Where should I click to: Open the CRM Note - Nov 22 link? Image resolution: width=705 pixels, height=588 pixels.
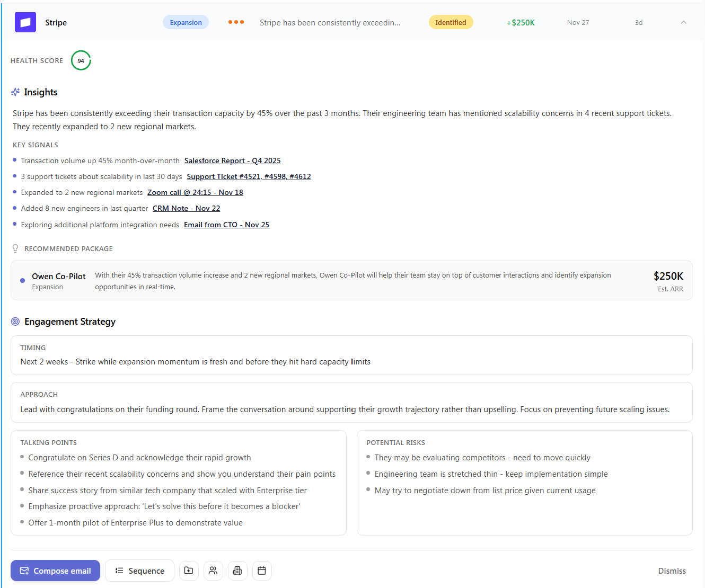[186, 208]
